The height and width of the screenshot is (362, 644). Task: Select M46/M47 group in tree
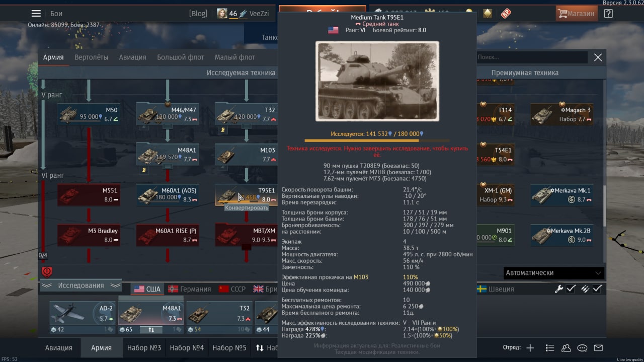point(168,114)
